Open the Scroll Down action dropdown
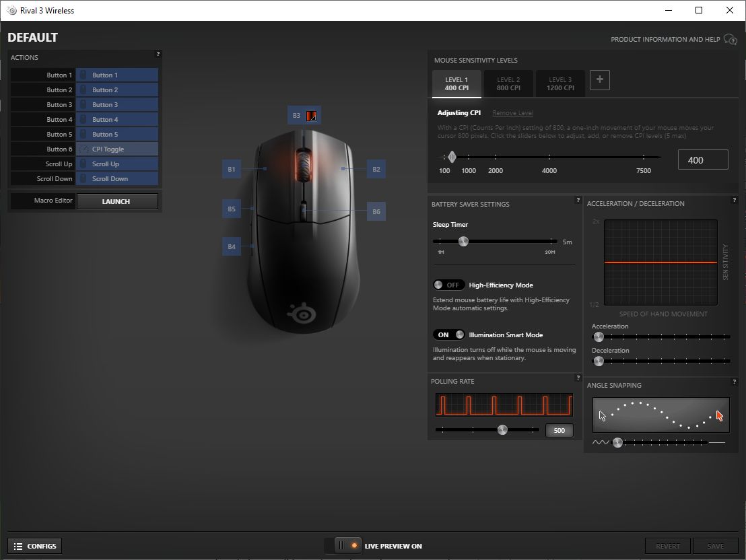746x560 pixels. tap(117, 178)
